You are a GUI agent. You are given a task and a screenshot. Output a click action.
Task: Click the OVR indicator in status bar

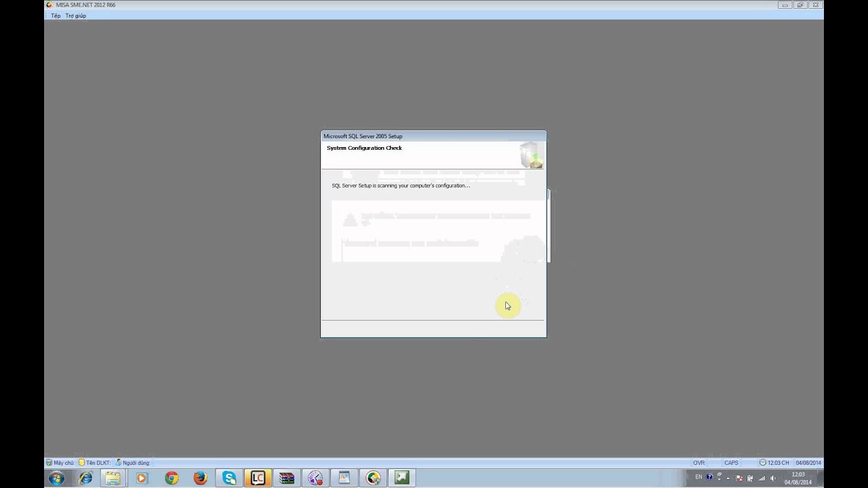[698, 463]
